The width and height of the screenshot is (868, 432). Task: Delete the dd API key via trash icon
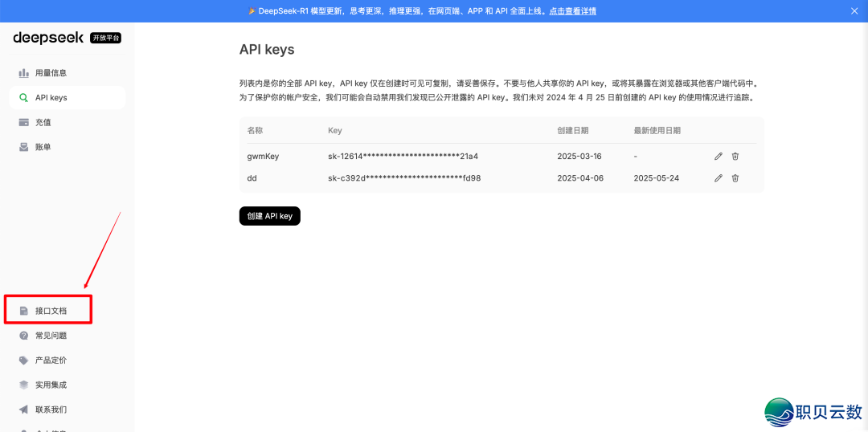[735, 178]
